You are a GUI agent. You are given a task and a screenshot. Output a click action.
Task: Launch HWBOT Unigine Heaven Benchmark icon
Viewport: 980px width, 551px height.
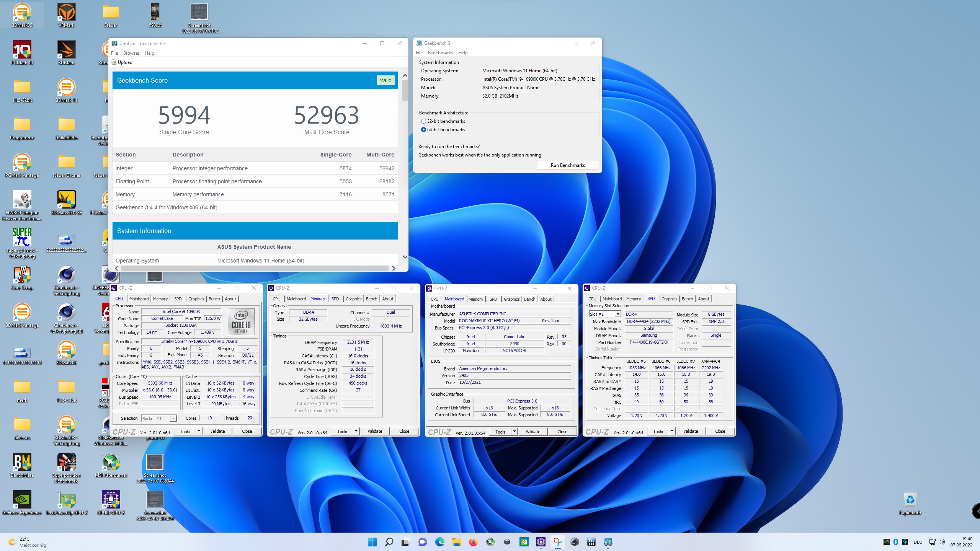[x=22, y=205]
